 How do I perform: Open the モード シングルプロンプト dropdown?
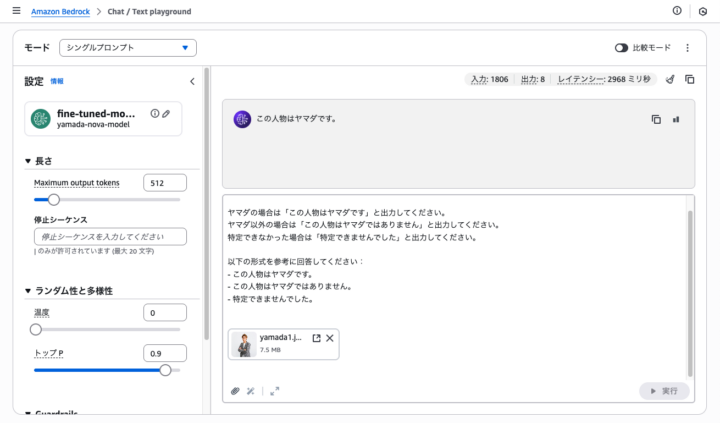(127, 47)
